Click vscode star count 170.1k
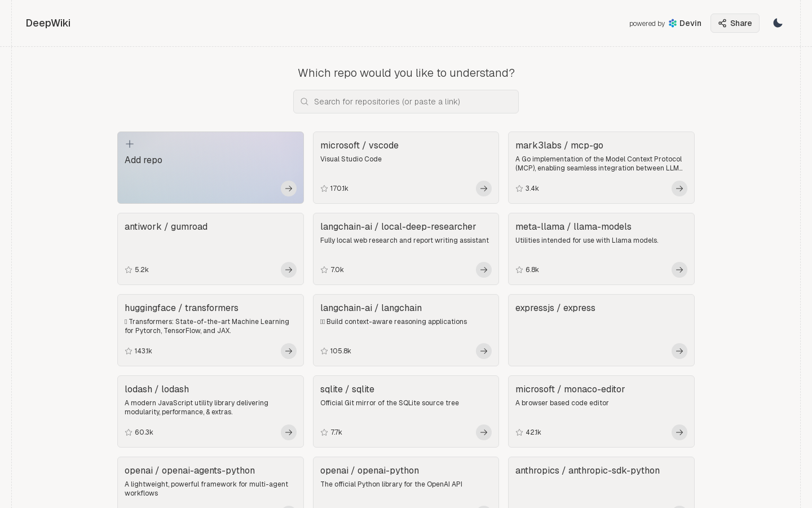Image resolution: width=812 pixels, height=508 pixels. coord(339,189)
